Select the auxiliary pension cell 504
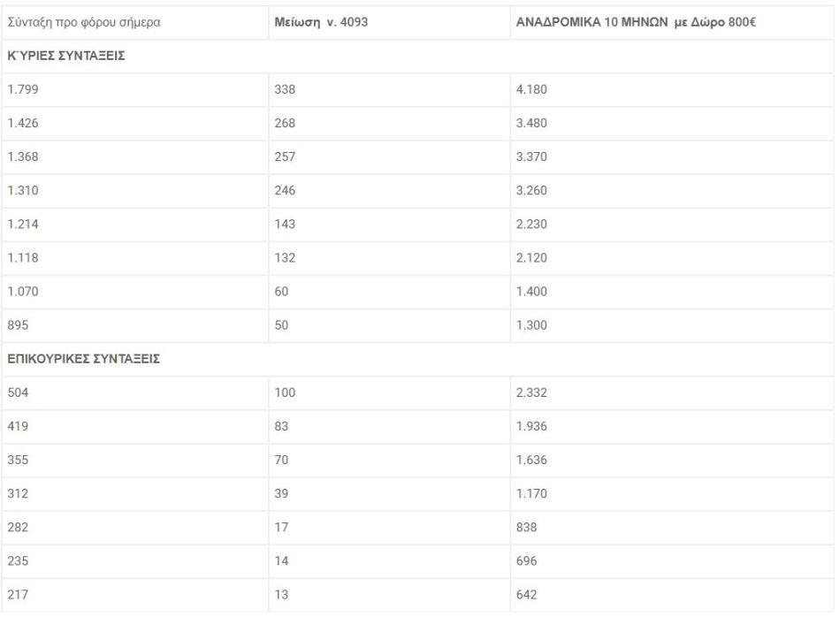 pyautogui.click(x=135, y=392)
